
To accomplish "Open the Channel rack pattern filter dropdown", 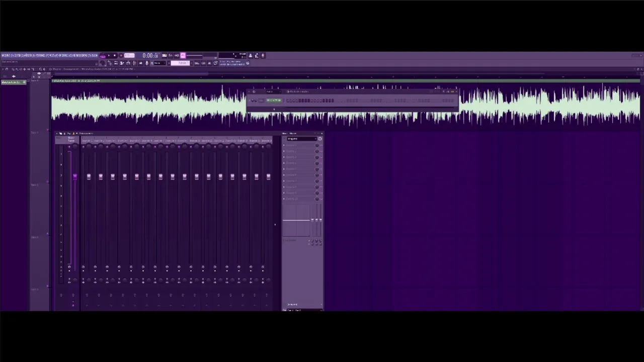I will coord(274,92).
